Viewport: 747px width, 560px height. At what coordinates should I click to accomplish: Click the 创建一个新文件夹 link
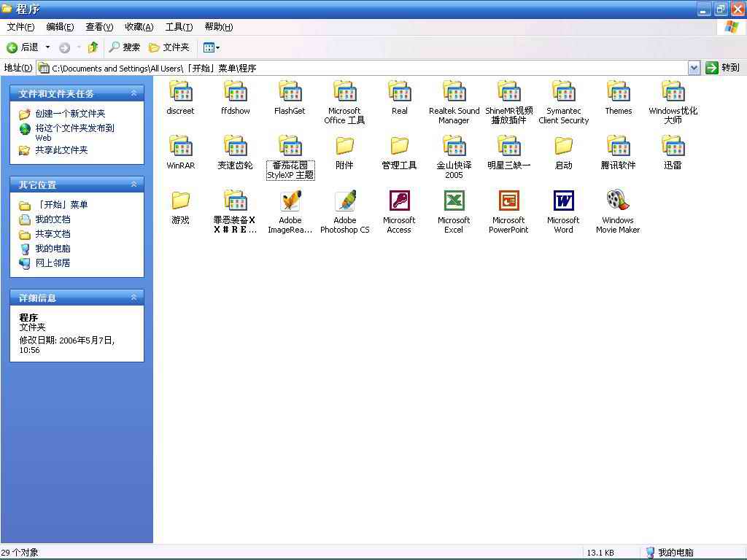tap(70, 114)
